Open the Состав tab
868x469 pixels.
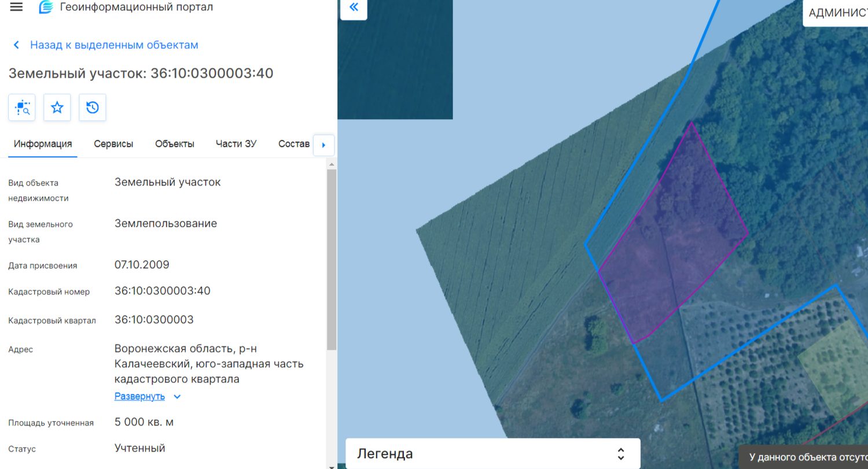point(294,144)
